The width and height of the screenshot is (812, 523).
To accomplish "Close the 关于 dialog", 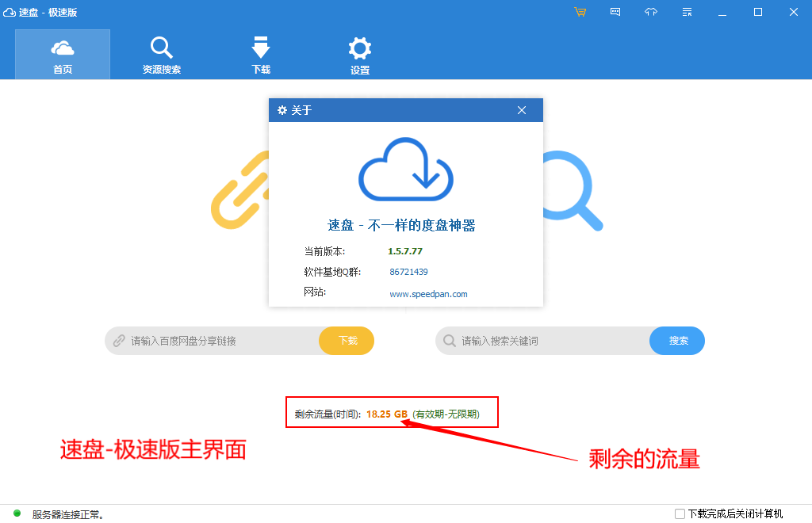I will [x=522, y=110].
